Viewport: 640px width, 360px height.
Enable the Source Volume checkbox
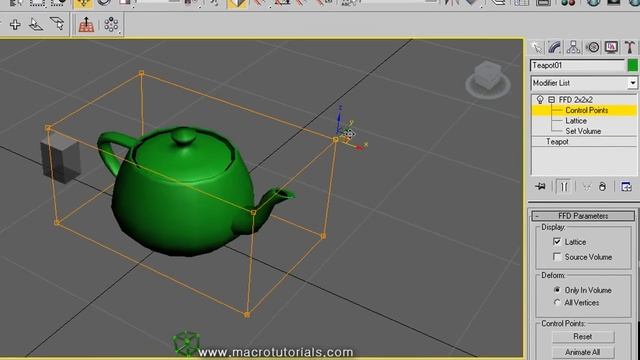557,257
